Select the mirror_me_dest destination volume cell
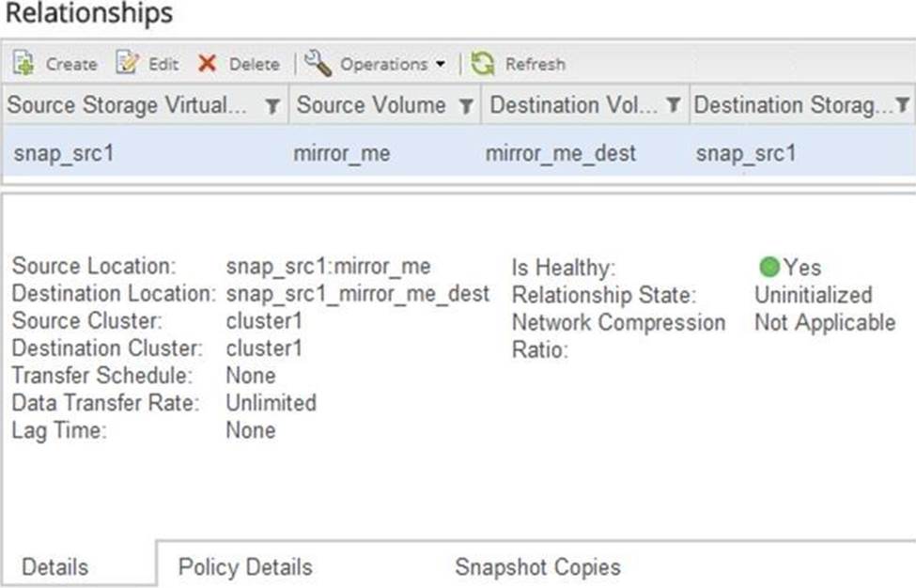This screenshot has height=588, width=916. [x=560, y=152]
